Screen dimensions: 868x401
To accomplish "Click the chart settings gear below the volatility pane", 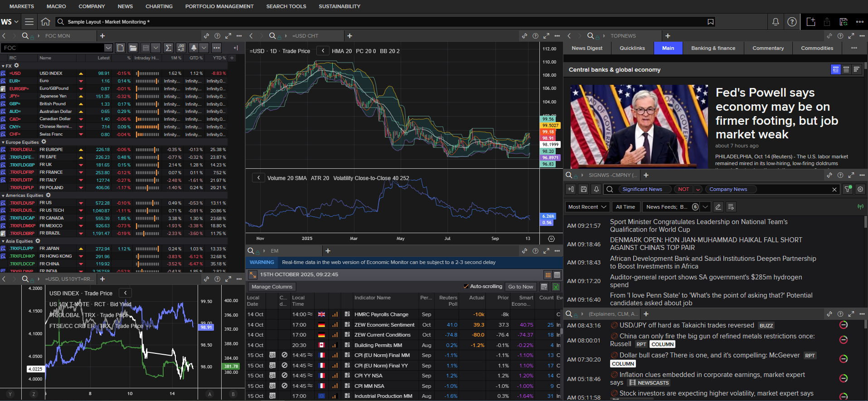I will 551,239.
